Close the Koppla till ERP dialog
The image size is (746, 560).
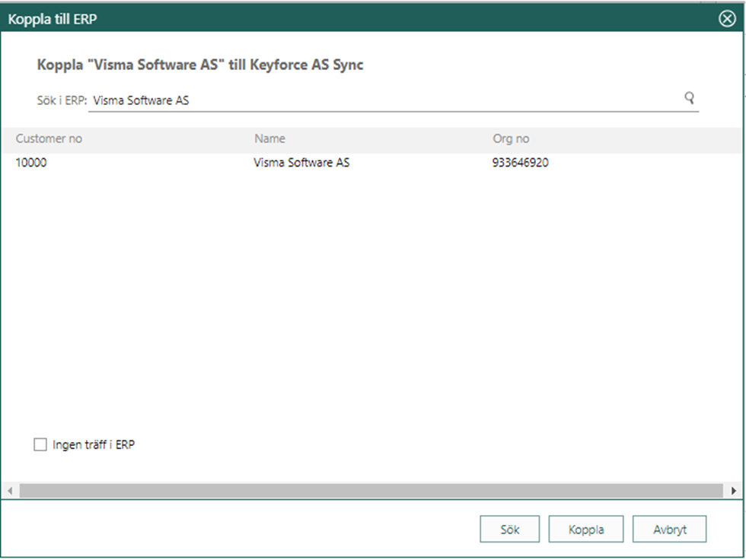tap(727, 19)
